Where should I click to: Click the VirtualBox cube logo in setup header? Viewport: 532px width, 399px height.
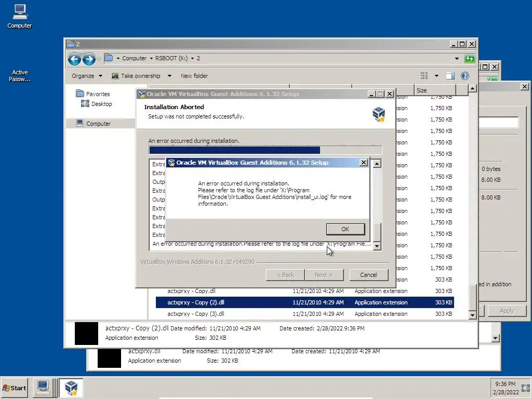pyautogui.click(x=379, y=114)
